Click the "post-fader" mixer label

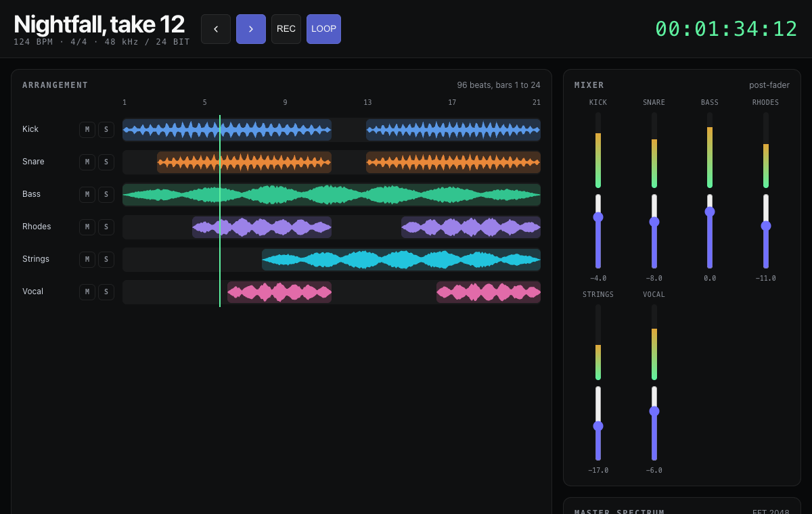coord(769,85)
